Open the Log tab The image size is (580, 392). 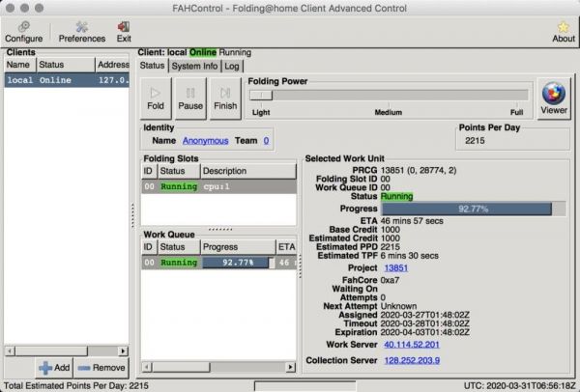click(x=232, y=66)
